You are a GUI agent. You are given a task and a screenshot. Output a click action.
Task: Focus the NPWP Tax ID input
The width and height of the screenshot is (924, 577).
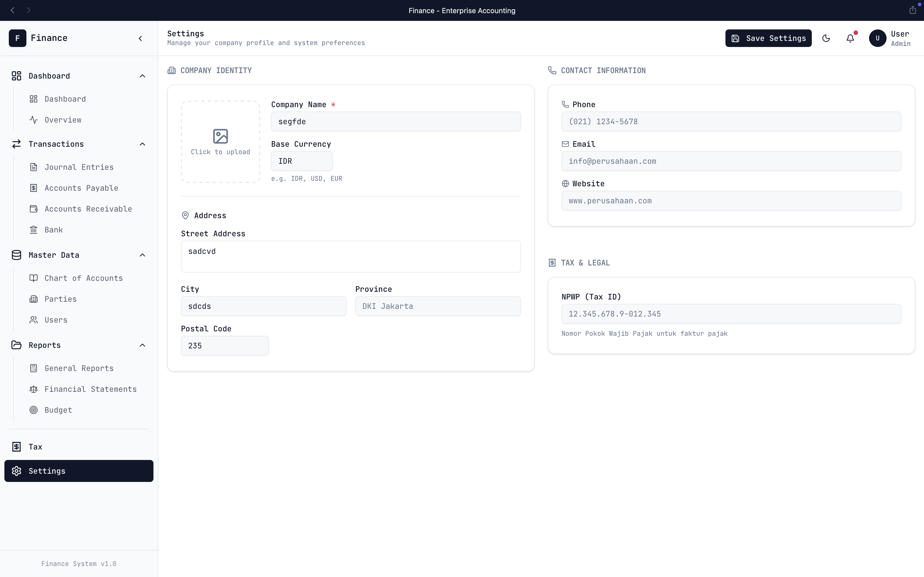click(731, 314)
